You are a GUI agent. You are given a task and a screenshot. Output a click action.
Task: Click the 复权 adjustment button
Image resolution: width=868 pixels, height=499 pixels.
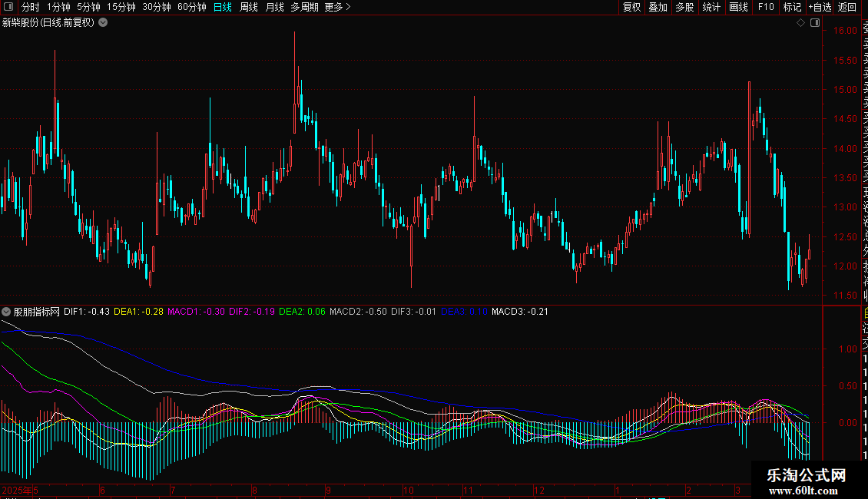(631, 7)
